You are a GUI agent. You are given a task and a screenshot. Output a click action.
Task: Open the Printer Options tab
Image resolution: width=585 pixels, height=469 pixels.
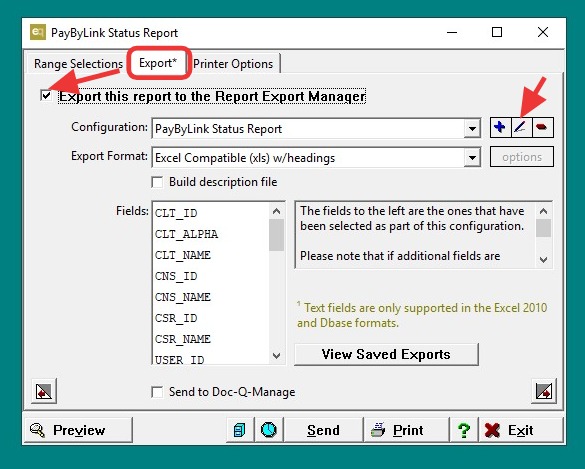tap(233, 64)
